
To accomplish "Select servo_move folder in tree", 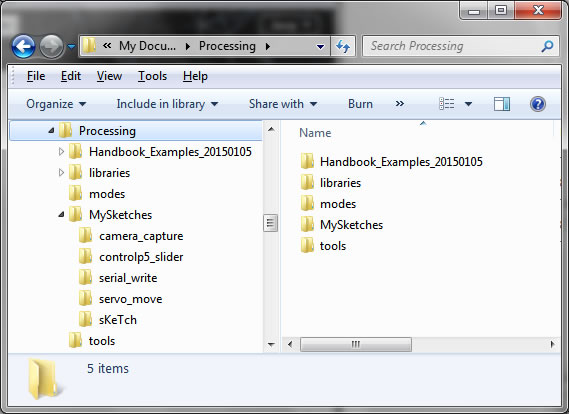I will [x=131, y=299].
